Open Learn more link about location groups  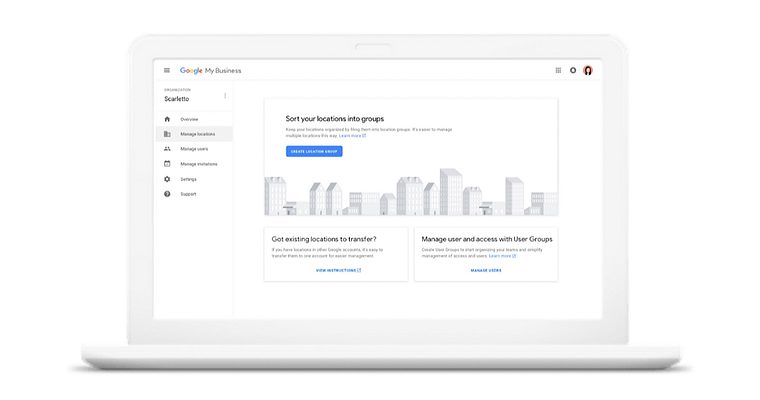(x=352, y=136)
